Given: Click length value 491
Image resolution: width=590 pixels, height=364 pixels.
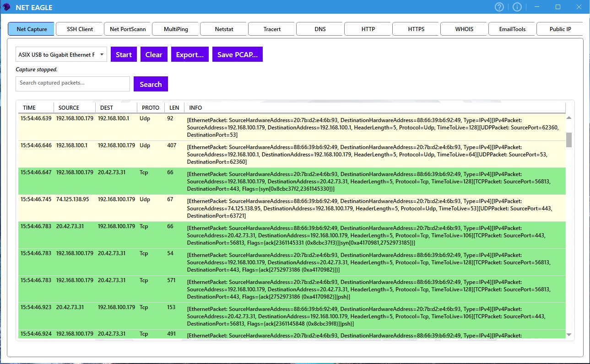Looking at the screenshot, I should click(x=172, y=334).
